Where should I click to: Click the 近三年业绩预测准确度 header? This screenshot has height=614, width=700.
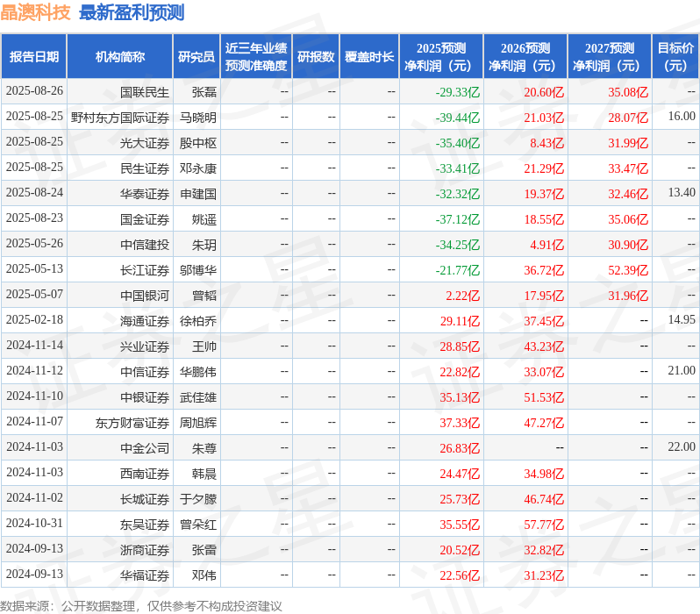coord(256,57)
